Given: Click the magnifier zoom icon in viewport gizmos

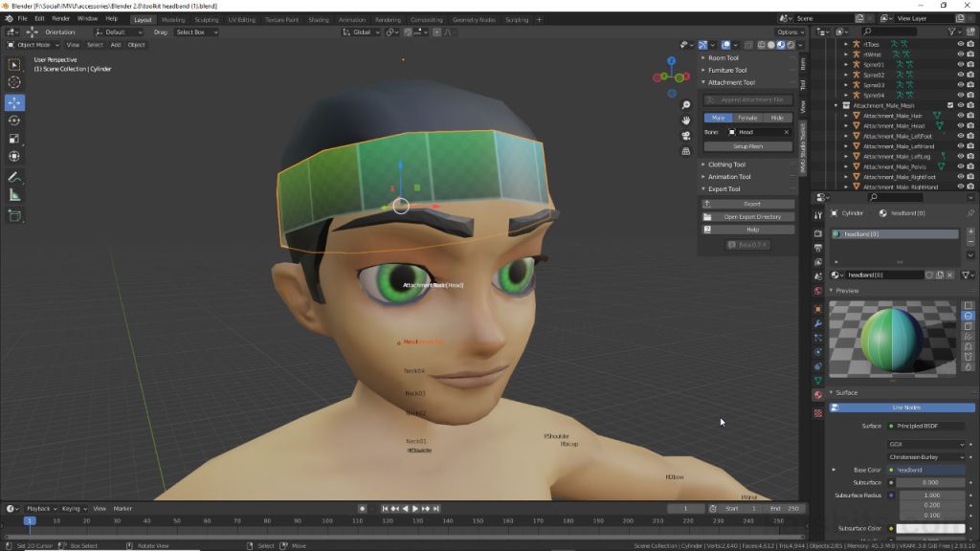Looking at the screenshot, I should pos(685,105).
